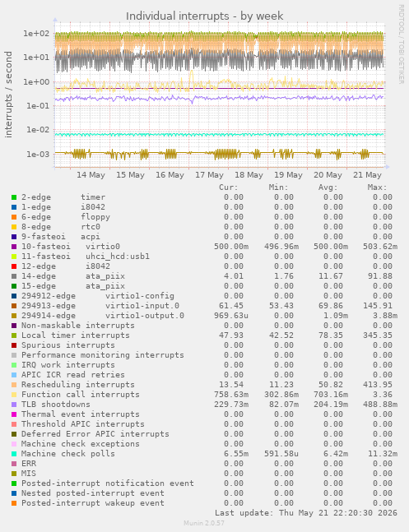The height and width of the screenshot is (532, 409).
Task: Click the Cur: column header
Action: 229,187
